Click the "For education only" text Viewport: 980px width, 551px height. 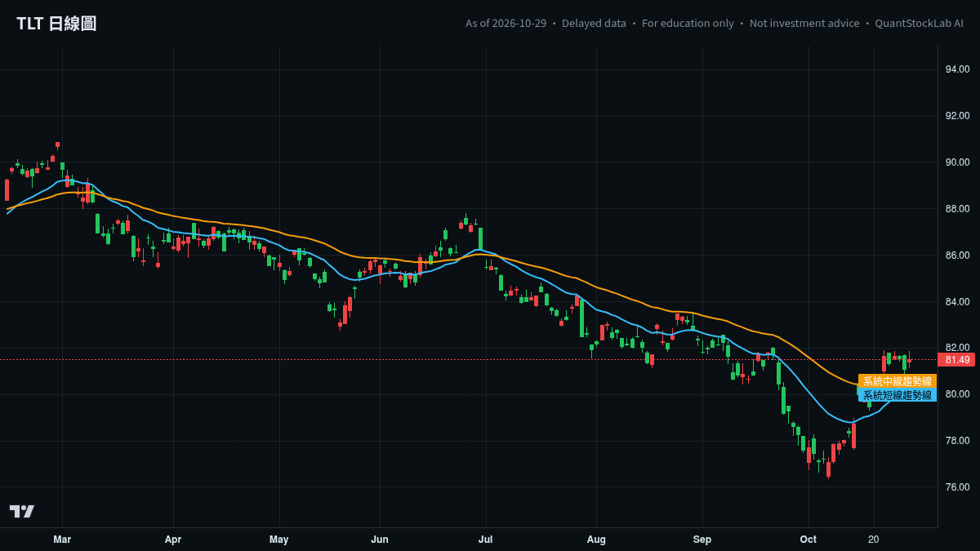(688, 24)
